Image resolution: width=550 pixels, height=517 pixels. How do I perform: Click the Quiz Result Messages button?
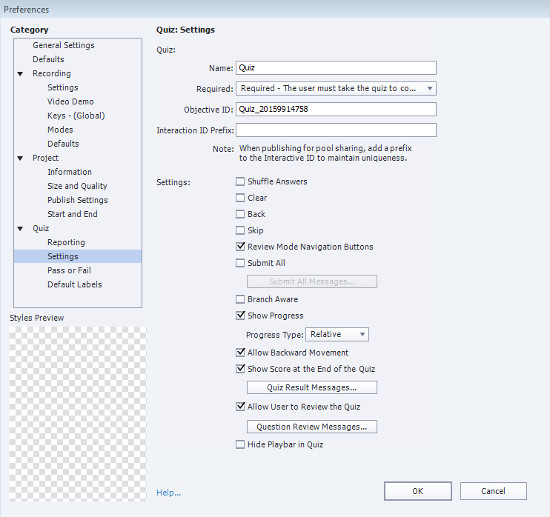pyautogui.click(x=312, y=388)
